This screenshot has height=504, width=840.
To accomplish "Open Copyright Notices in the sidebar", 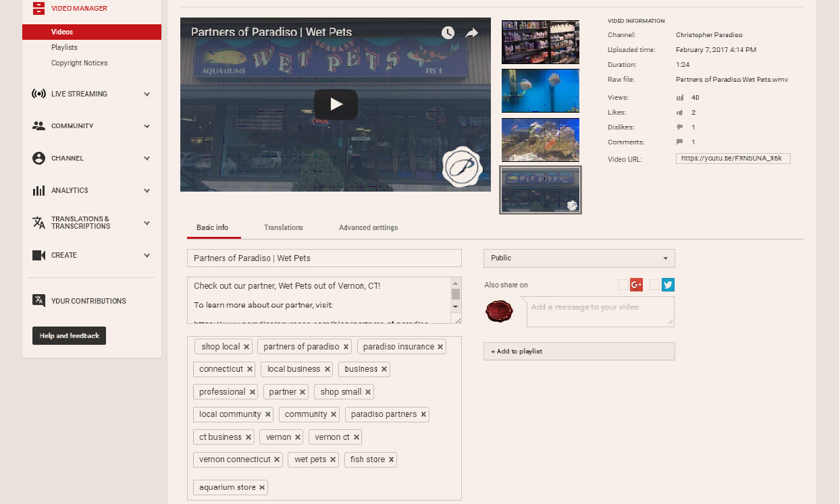I will point(79,63).
